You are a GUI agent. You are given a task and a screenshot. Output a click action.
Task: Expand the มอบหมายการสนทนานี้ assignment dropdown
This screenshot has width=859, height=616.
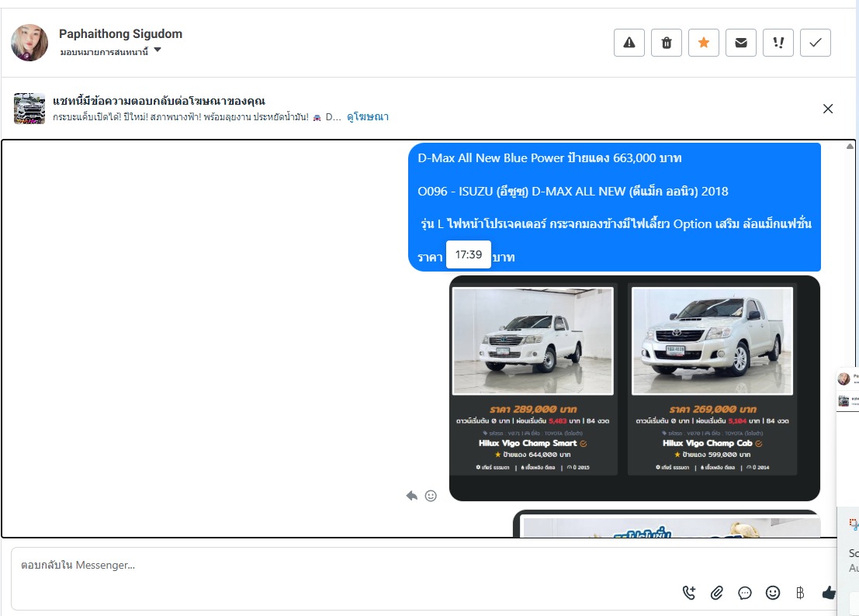[x=111, y=51]
